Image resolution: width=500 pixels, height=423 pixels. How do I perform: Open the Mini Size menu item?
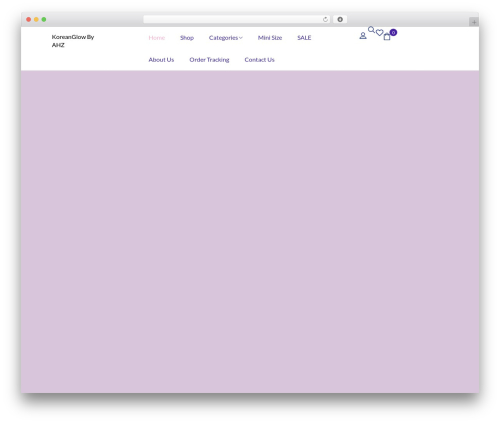pyautogui.click(x=270, y=38)
